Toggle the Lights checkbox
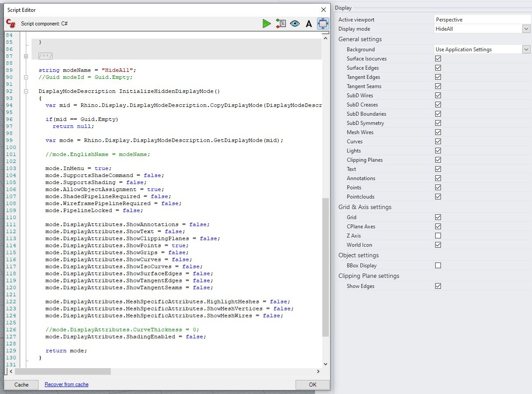 438,151
